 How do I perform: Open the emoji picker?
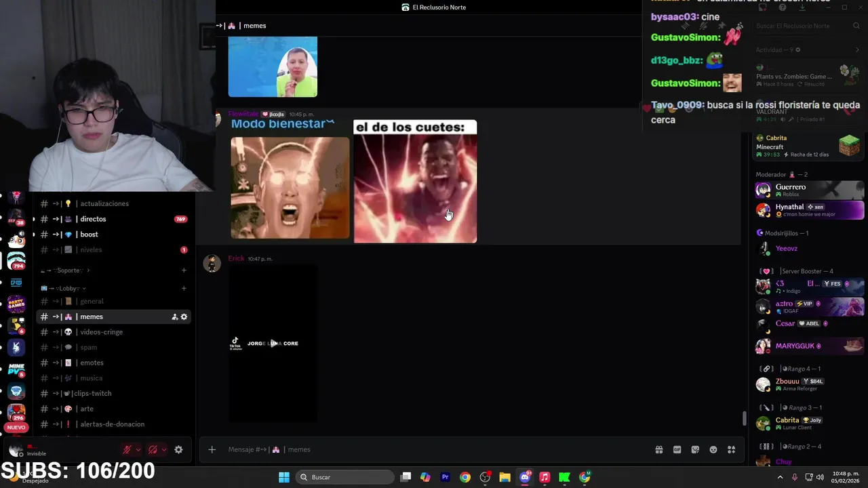(x=713, y=449)
